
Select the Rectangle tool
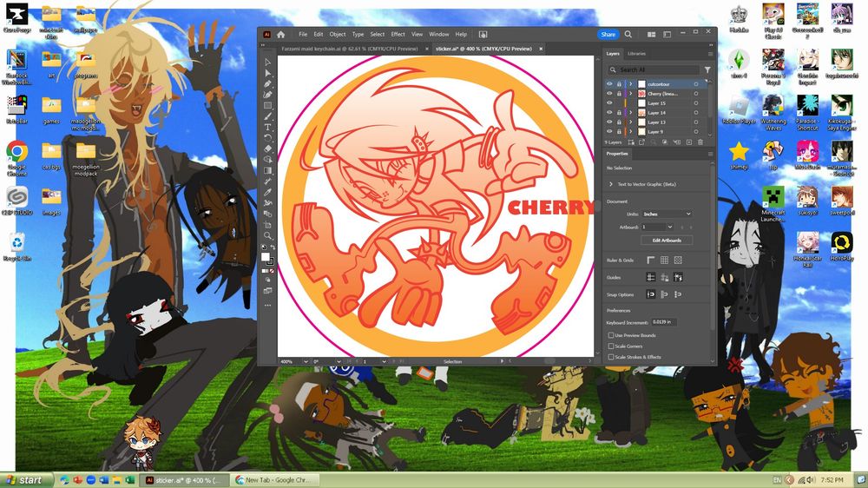(x=268, y=105)
